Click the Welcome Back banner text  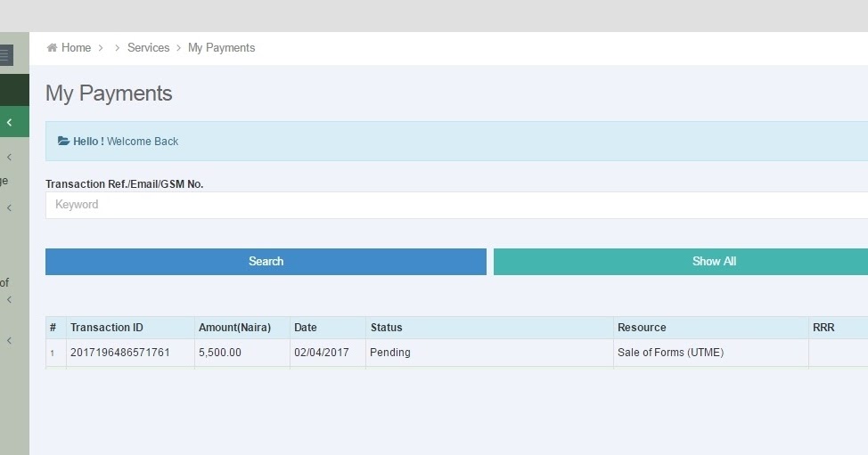[x=143, y=141]
